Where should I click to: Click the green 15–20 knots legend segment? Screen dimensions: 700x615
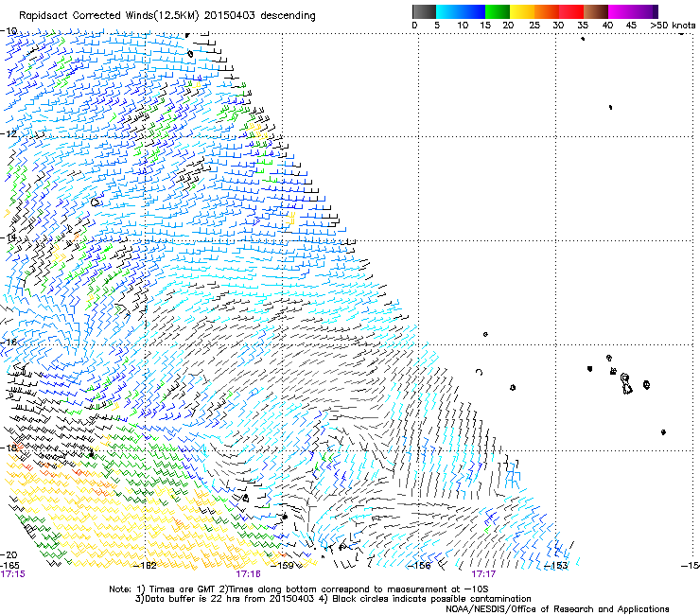498,11
